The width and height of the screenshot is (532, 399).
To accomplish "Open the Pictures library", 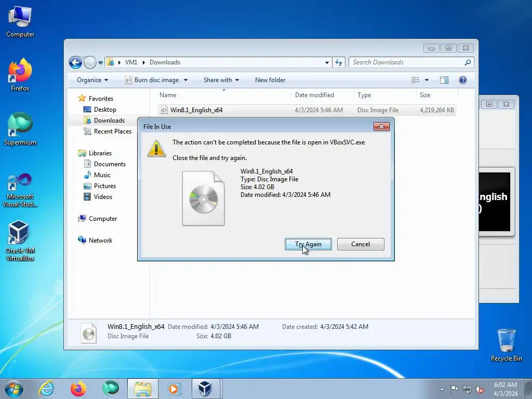I will [105, 186].
